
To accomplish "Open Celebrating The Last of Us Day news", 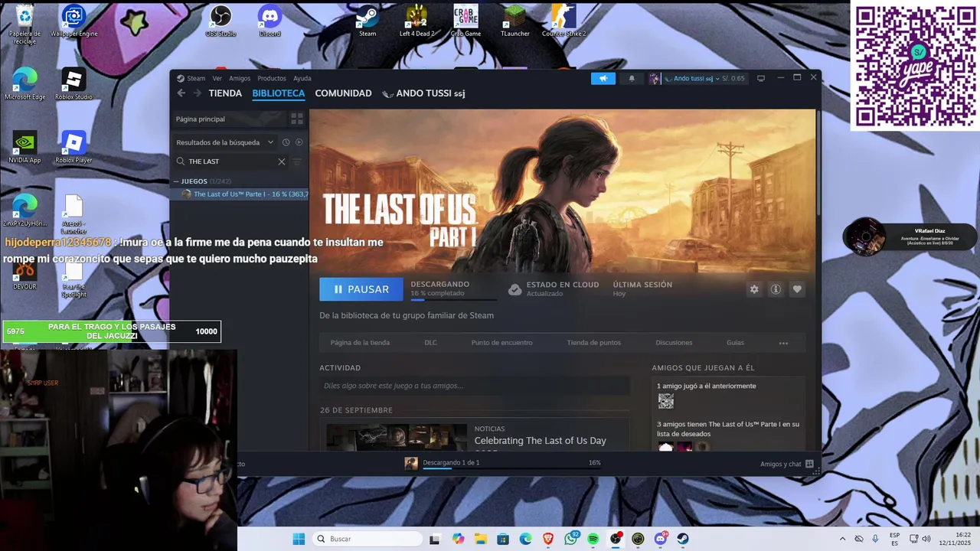I will [540, 441].
